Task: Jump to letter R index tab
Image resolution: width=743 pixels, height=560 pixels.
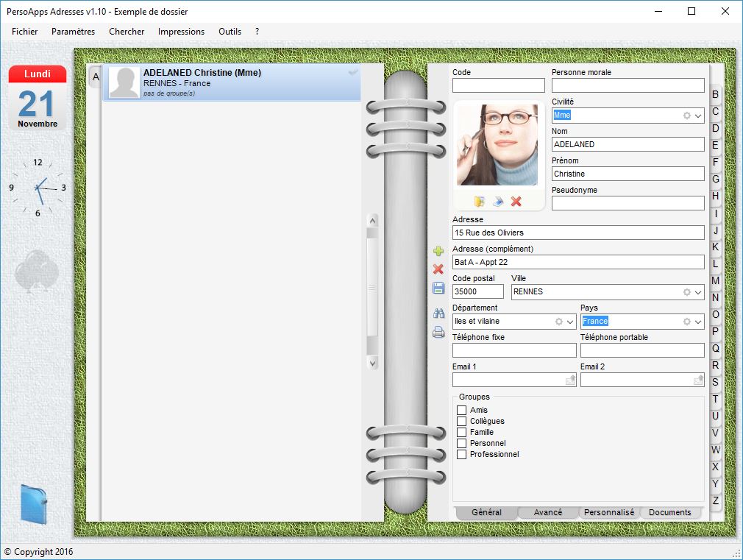Action: 716,365
